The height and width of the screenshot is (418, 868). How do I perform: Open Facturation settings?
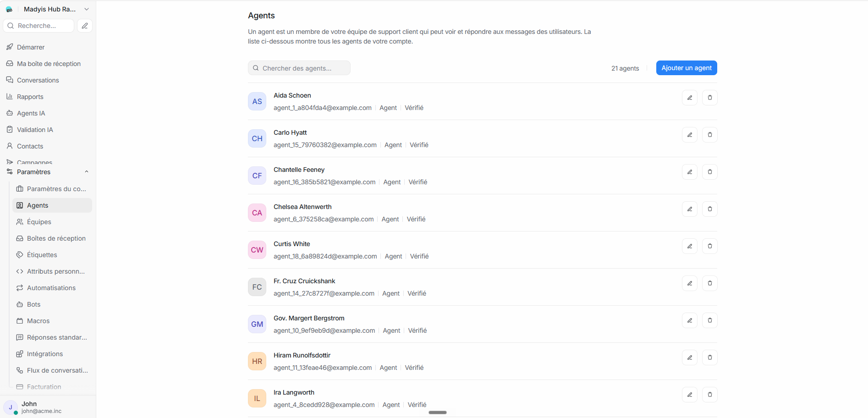pyautogui.click(x=52, y=387)
